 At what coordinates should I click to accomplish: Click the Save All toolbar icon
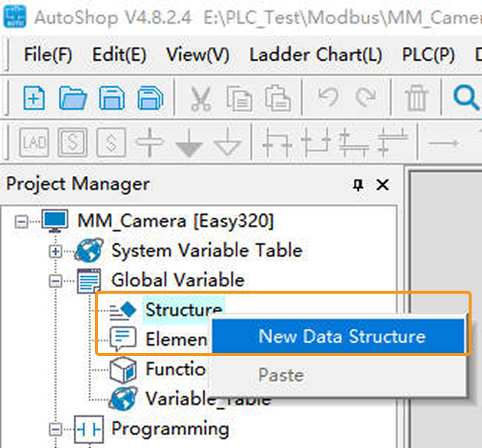click(151, 97)
